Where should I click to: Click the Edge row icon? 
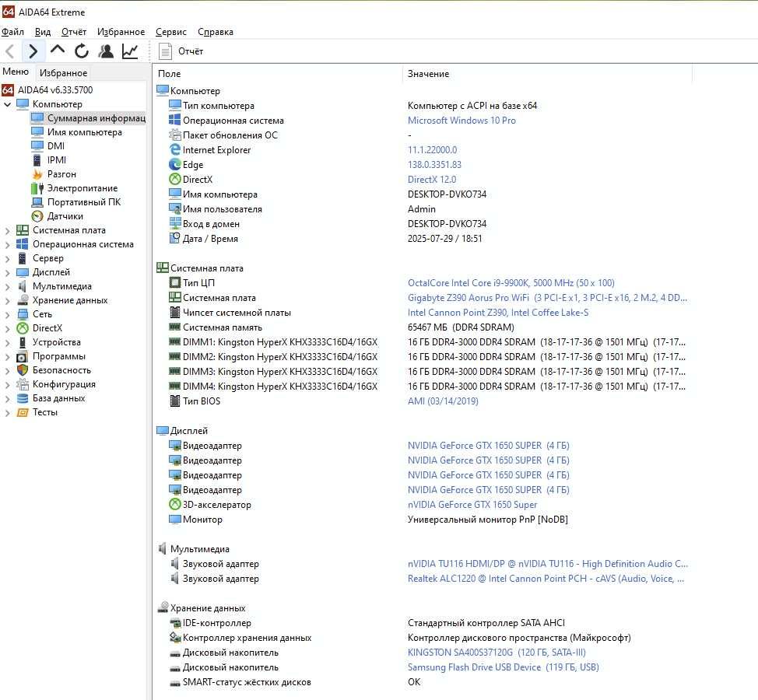click(174, 165)
